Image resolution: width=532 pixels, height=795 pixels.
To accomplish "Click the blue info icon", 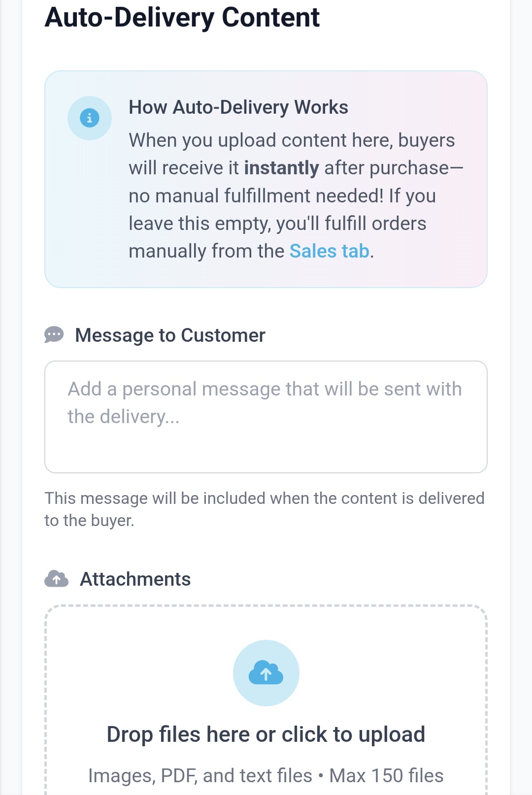I will click(x=90, y=118).
